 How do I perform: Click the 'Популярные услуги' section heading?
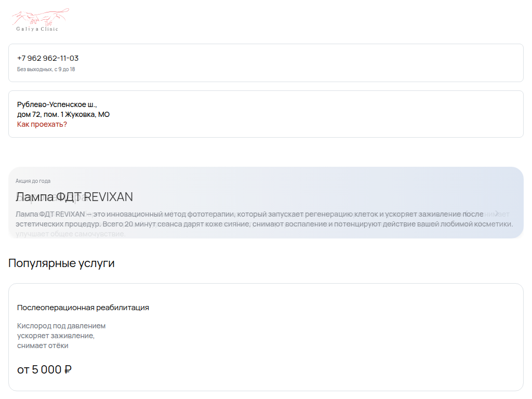pos(61,263)
